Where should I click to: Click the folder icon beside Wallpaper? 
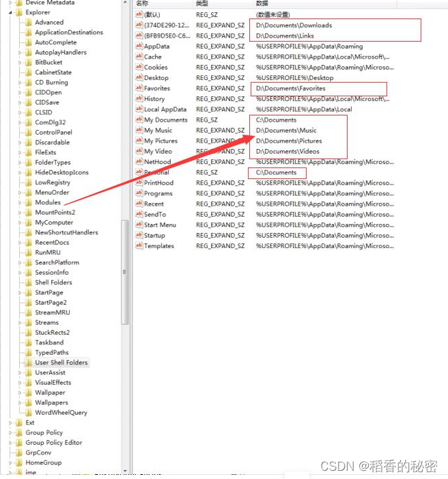(x=29, y=392)
